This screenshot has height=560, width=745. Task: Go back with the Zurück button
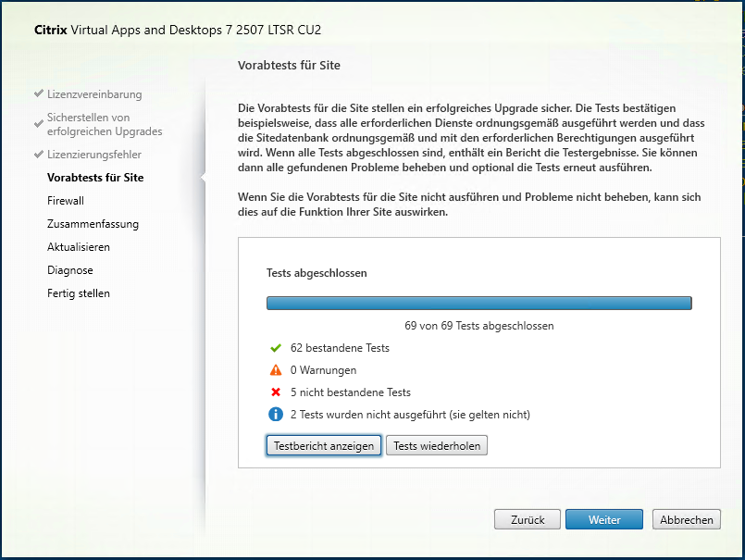point(528,519)
